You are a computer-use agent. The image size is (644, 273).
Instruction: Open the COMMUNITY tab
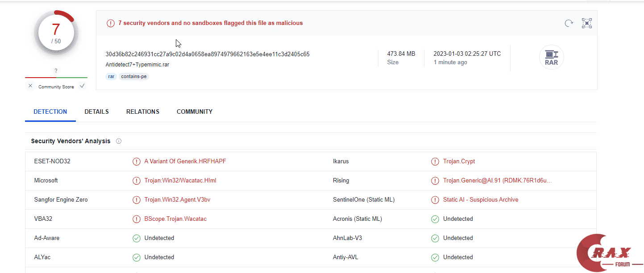coord(195,112)
